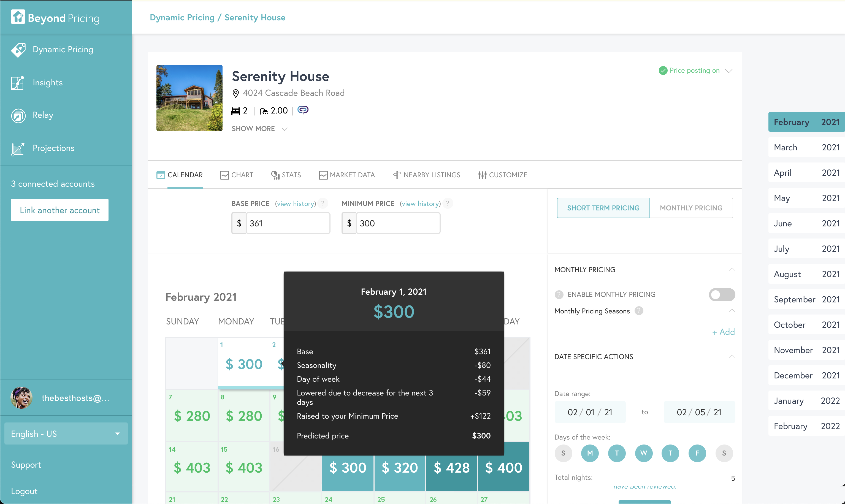
Task: Select the Monthly Pricing tab button
Action: (x=691, y=208)
